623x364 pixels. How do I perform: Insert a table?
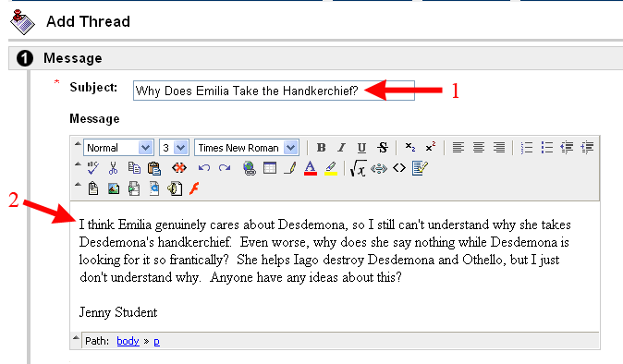point(270,168)
